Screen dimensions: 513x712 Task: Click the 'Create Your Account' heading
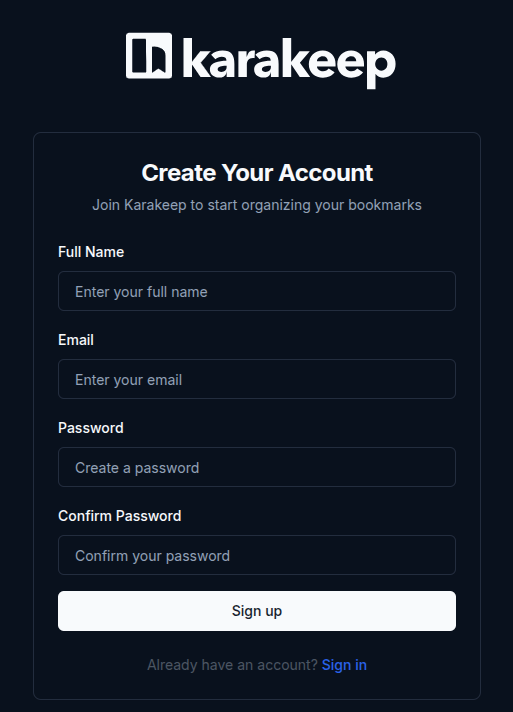tap(257, 173)
